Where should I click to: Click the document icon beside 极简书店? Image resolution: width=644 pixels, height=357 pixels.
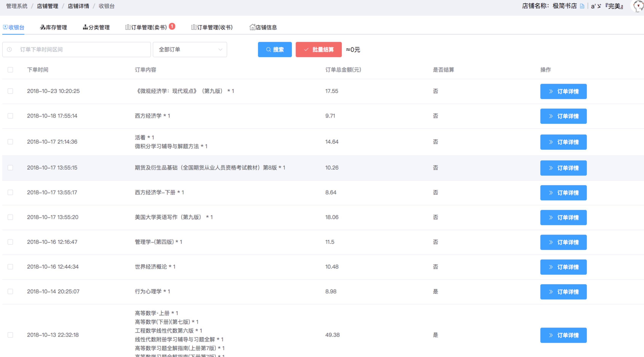582,6
